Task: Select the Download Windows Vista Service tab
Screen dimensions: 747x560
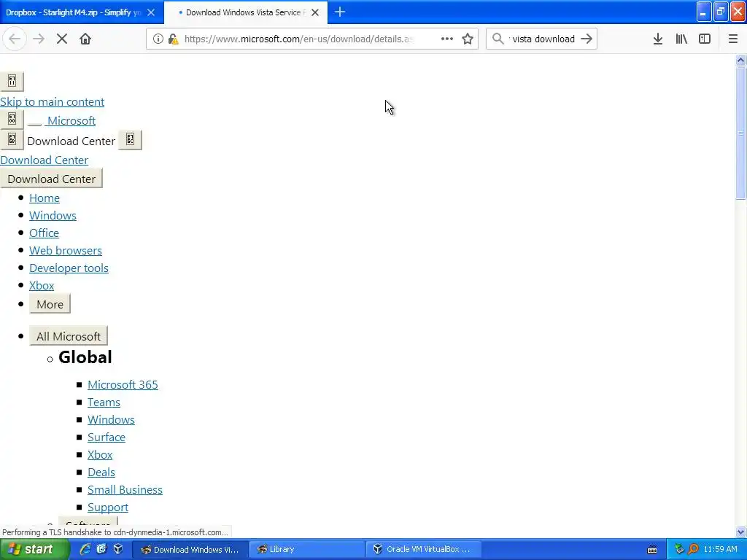Action: 246,12
